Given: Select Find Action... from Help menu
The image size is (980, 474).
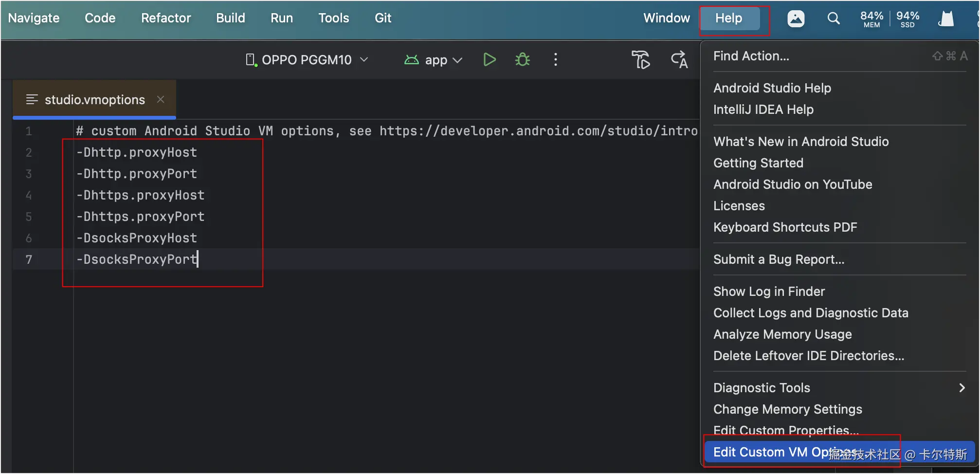Looking at the screenshot, I should point(840,56).
